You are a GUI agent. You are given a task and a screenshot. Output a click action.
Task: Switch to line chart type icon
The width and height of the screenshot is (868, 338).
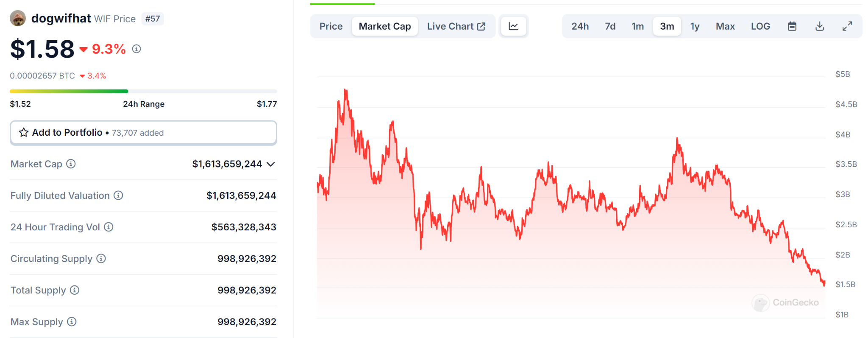click(x=513, y=26)
